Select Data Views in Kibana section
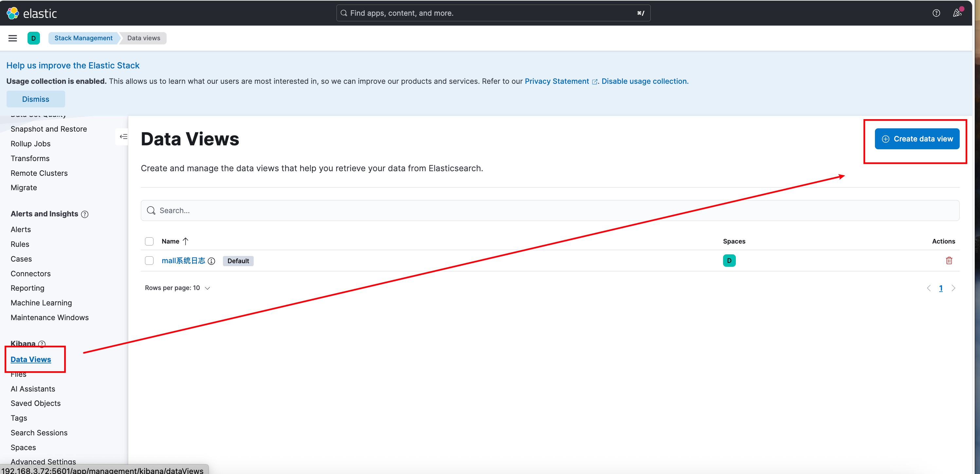Viewport: 980px width, 474px height. tap(31, 359)
